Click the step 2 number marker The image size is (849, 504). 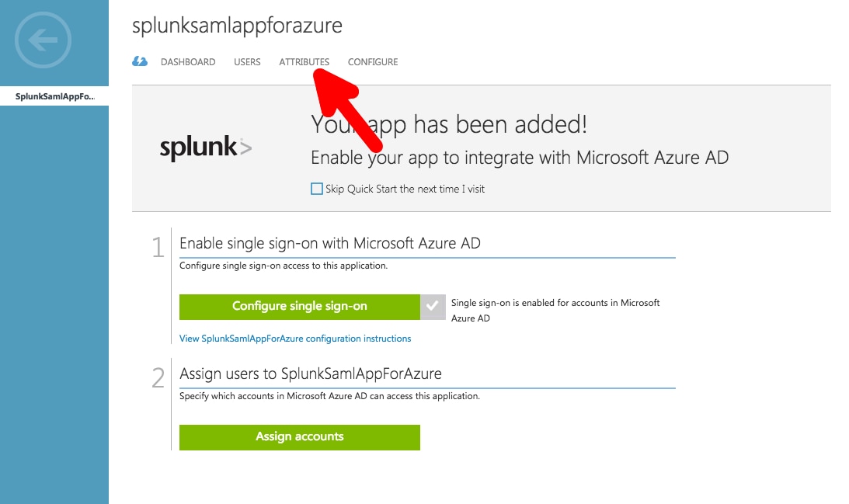(x=158, y=378)
